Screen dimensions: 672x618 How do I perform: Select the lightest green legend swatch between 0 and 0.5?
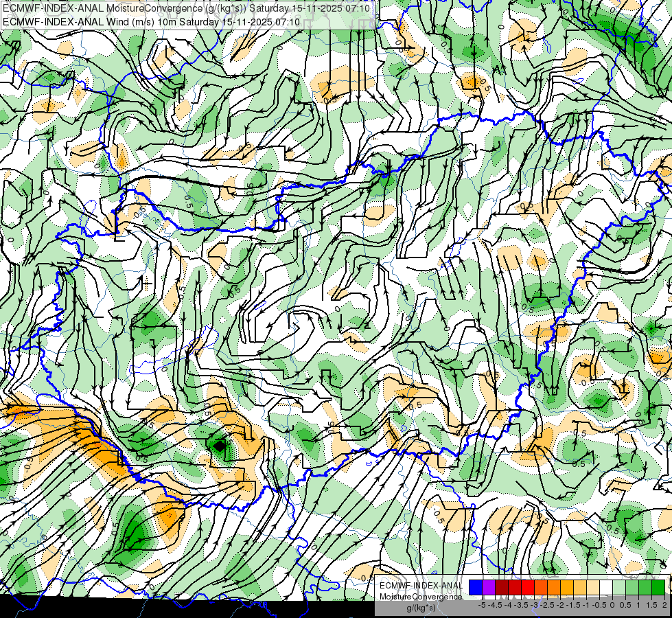click(x=619, y=587)
